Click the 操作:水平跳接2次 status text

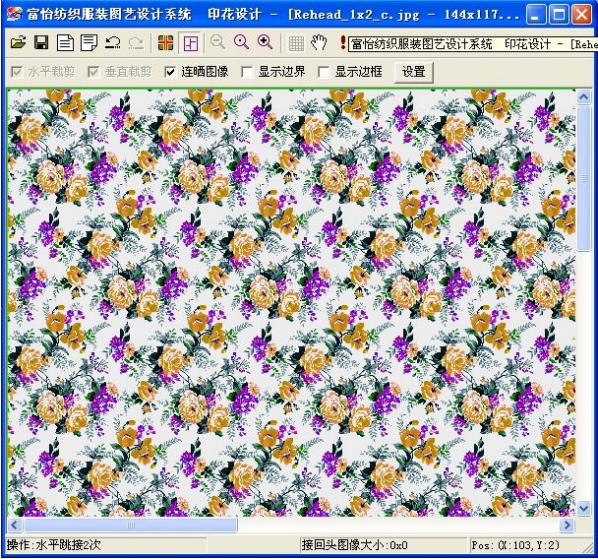point(54,545)
